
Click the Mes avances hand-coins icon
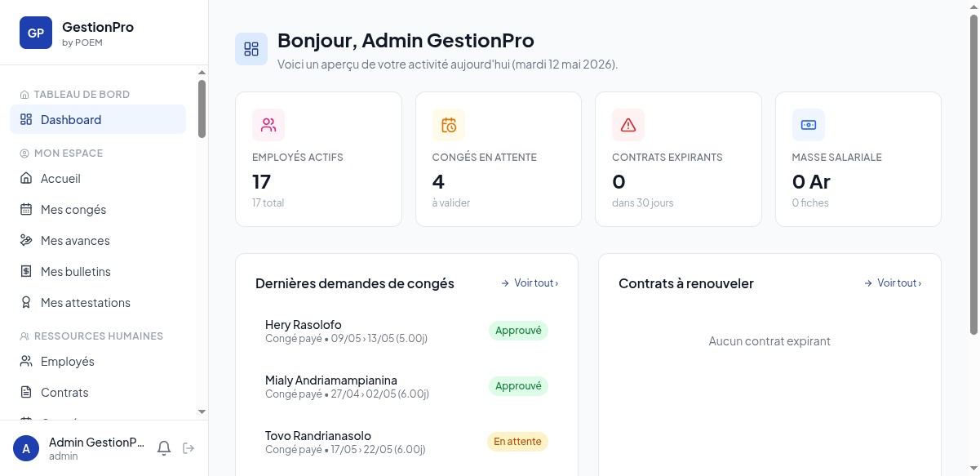26,240
